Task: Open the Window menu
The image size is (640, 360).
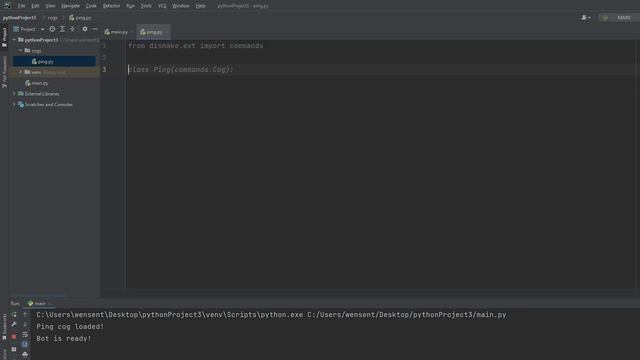Action: click(180, 6)
